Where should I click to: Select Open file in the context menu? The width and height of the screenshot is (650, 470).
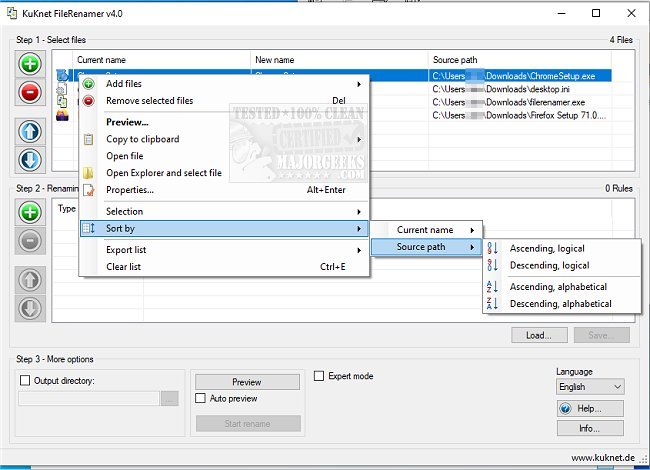coord(224,156)
